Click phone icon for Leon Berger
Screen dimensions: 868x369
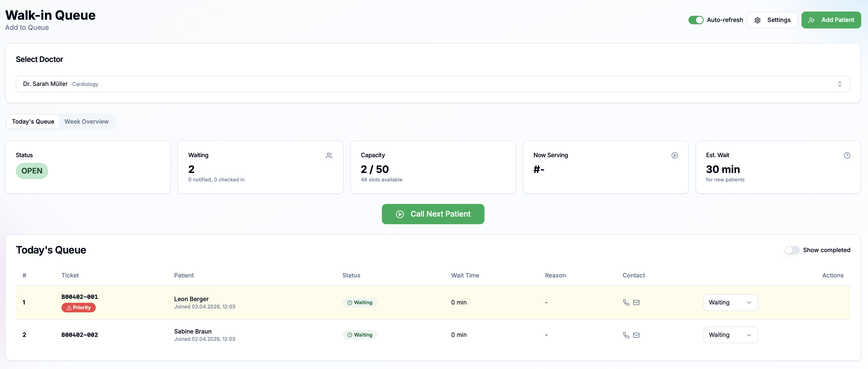point(626,302)
